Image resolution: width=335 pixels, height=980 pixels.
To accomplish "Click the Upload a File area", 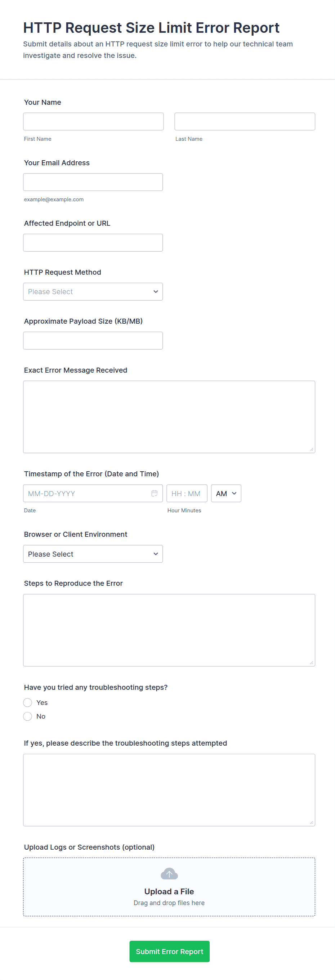I will coord(169,891).
